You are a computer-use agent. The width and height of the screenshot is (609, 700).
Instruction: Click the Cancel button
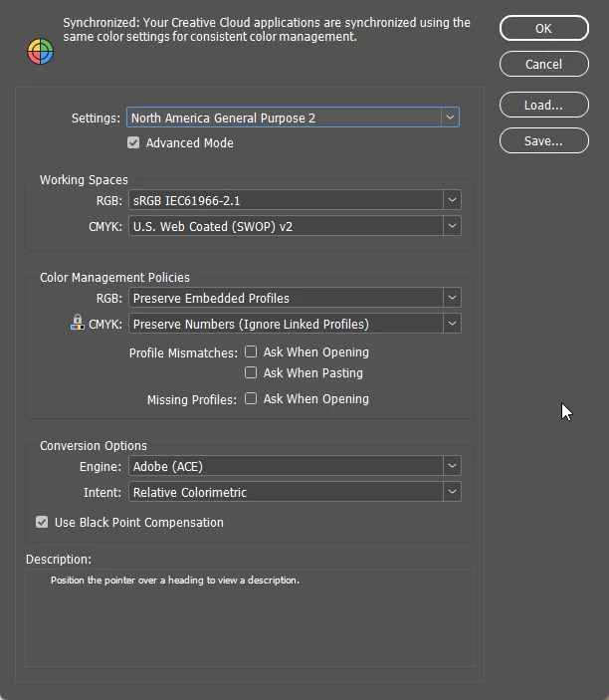[x=544, y=64]
